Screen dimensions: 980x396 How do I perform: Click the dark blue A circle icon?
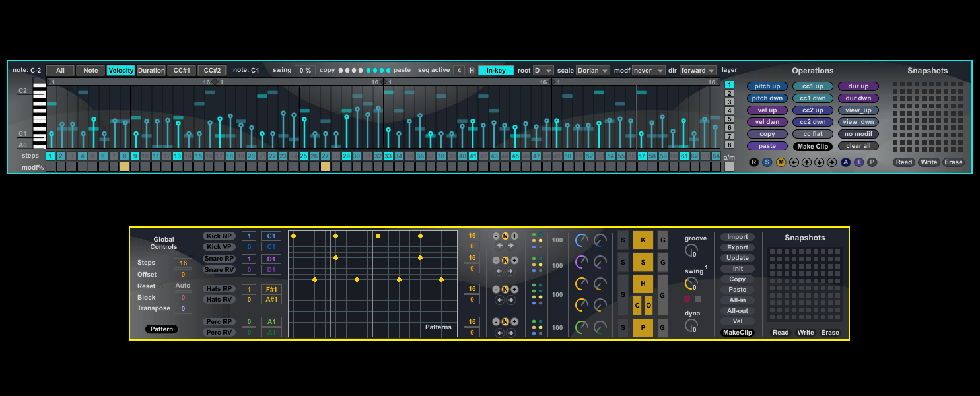coord(846,162)
